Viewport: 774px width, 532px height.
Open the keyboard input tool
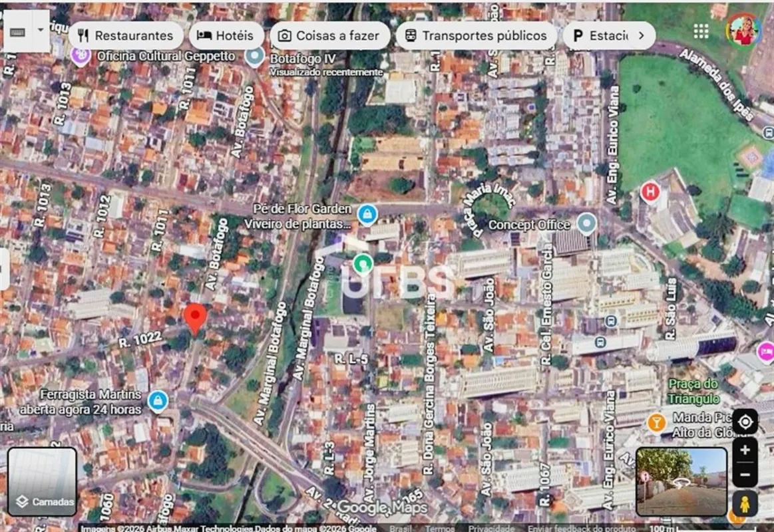pyautogui.click(x=17, y=31)
